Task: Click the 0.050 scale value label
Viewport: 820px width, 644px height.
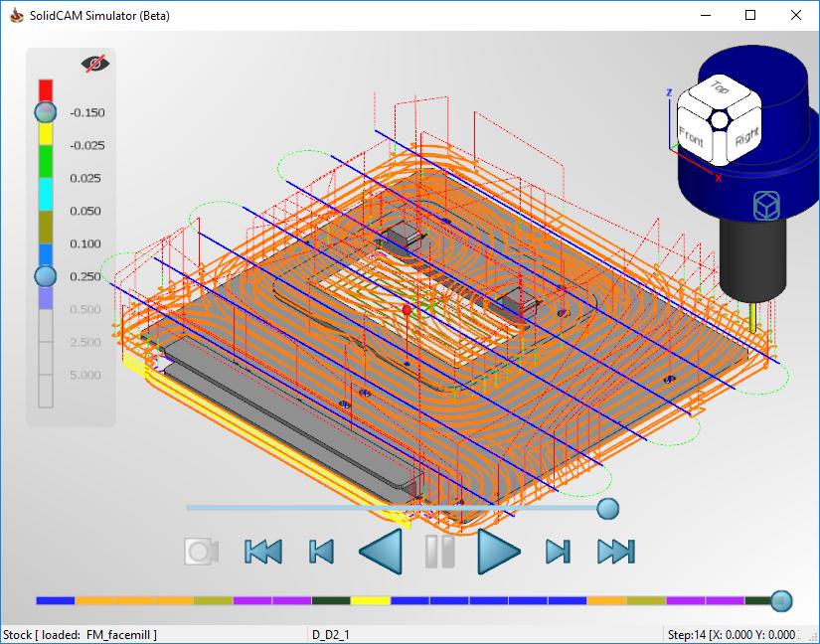Action: (85, 211)
